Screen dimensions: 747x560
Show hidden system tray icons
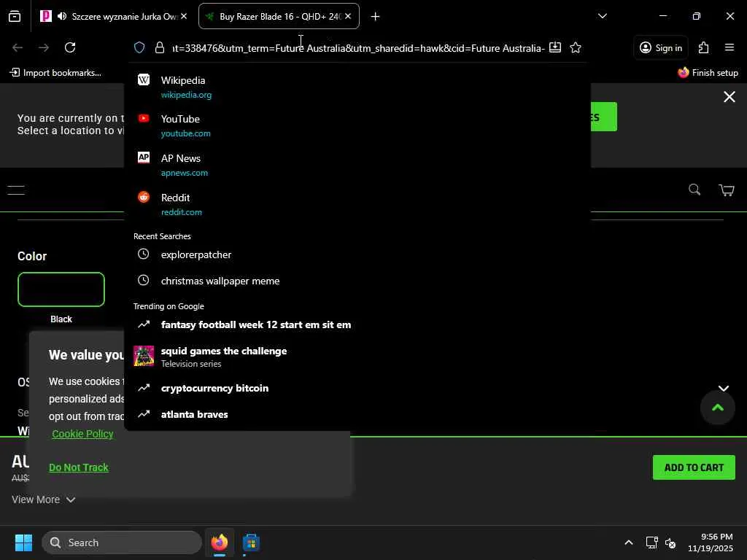click(629, 542)
